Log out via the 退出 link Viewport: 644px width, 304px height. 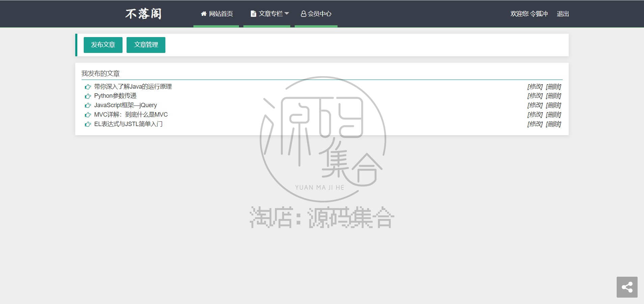pos(563,14)
